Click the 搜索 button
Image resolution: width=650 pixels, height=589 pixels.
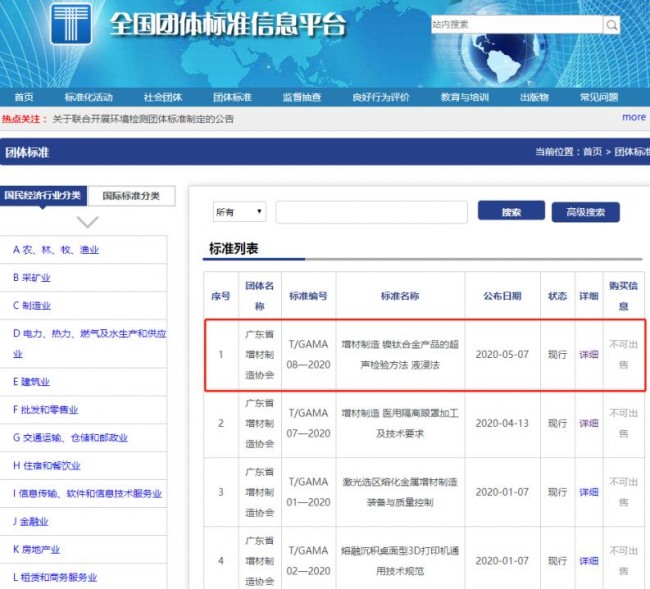(x=511, y=211)
